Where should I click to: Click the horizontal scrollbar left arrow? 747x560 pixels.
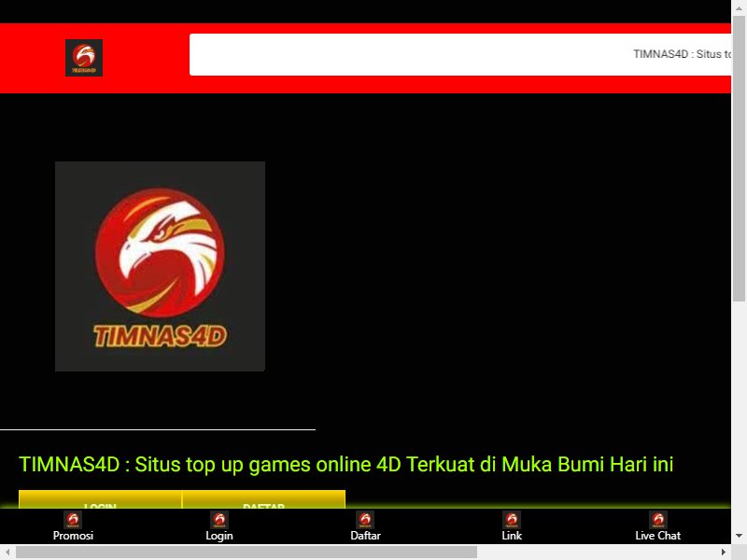coord(7,552)
